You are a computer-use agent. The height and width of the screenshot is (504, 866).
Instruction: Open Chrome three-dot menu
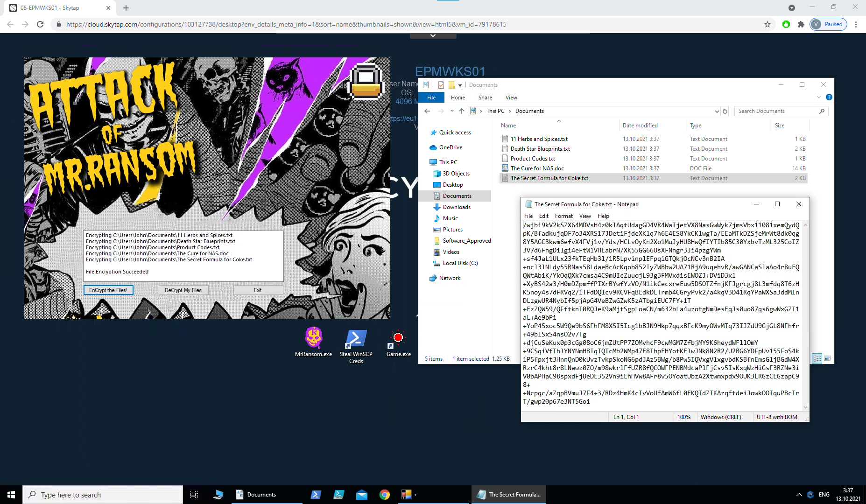tap(856, 24)
